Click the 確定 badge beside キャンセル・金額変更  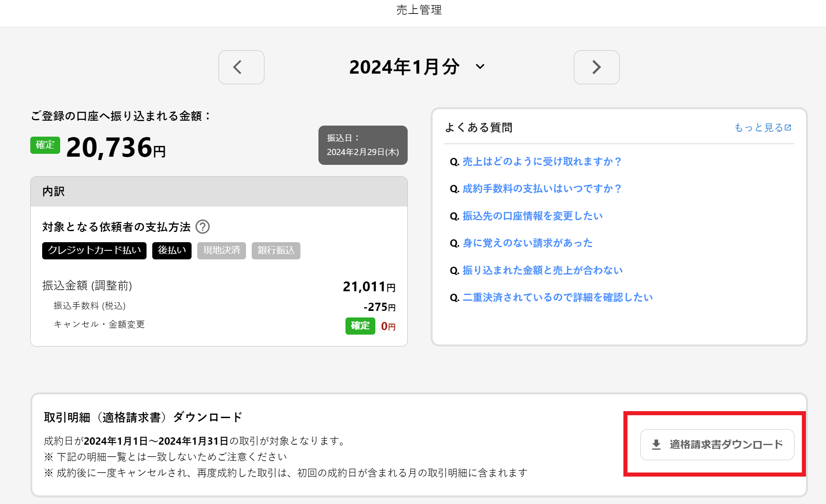tap(360, 326)
